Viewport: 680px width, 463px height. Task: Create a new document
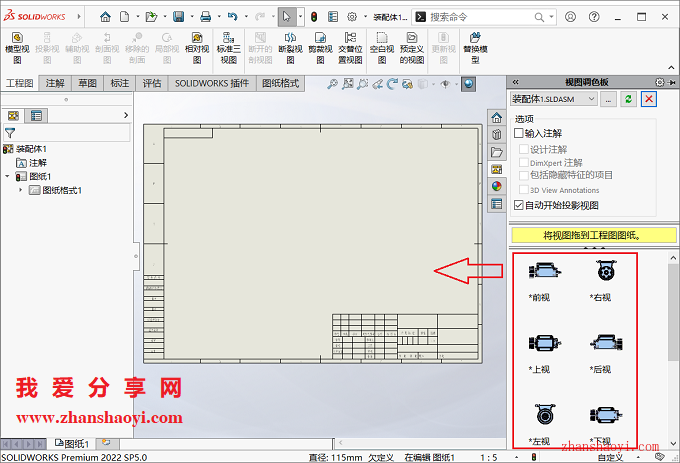coord(124,17)
